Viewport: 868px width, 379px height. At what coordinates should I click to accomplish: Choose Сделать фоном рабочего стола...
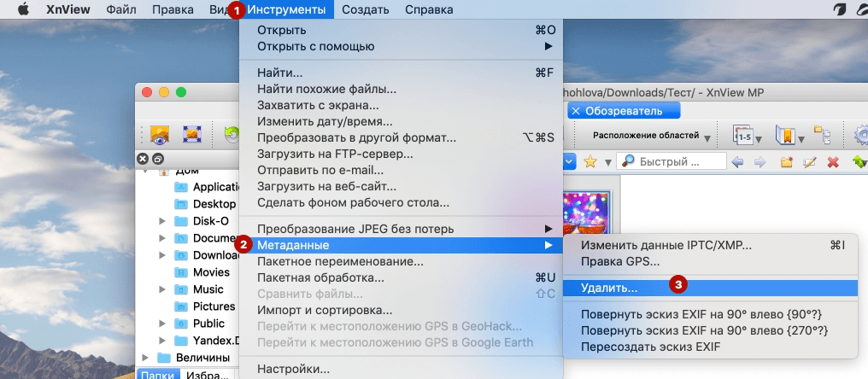point(402,203)
